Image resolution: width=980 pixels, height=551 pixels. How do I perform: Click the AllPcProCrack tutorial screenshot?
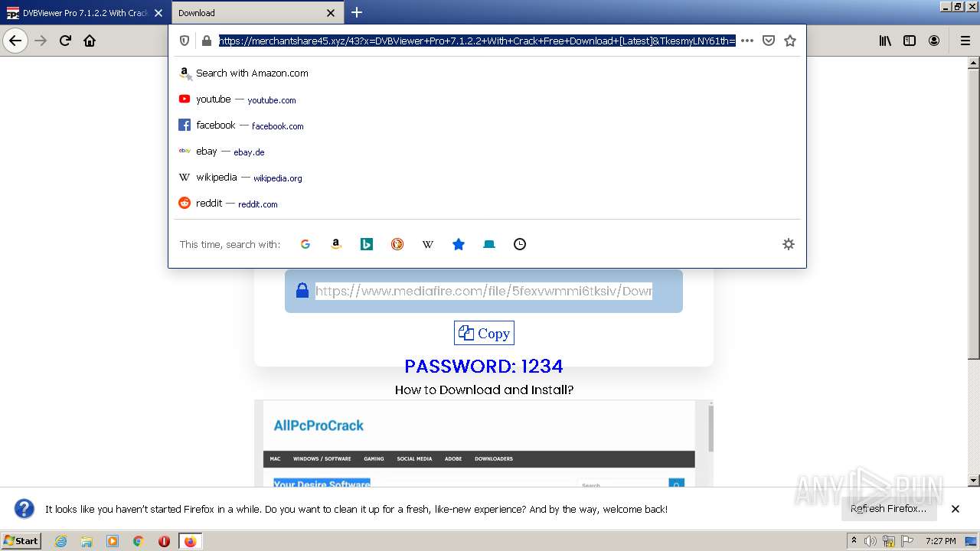[x=484, y=444]
